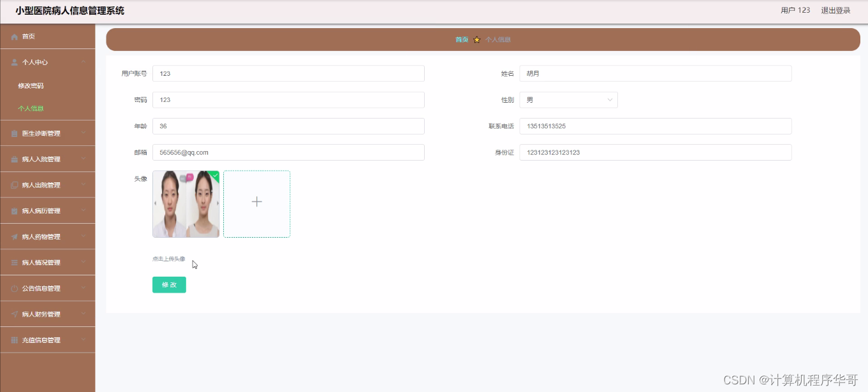
Task: Expand 医生诊断管理 with its chevron
Action: pyautogui.click(x=84, y=133)
